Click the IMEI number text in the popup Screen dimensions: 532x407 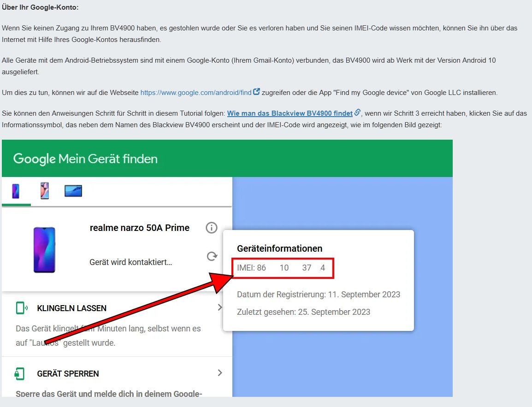[281, 268]
